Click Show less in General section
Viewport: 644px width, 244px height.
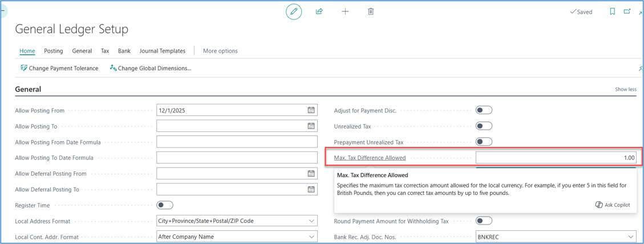[626, 89]
